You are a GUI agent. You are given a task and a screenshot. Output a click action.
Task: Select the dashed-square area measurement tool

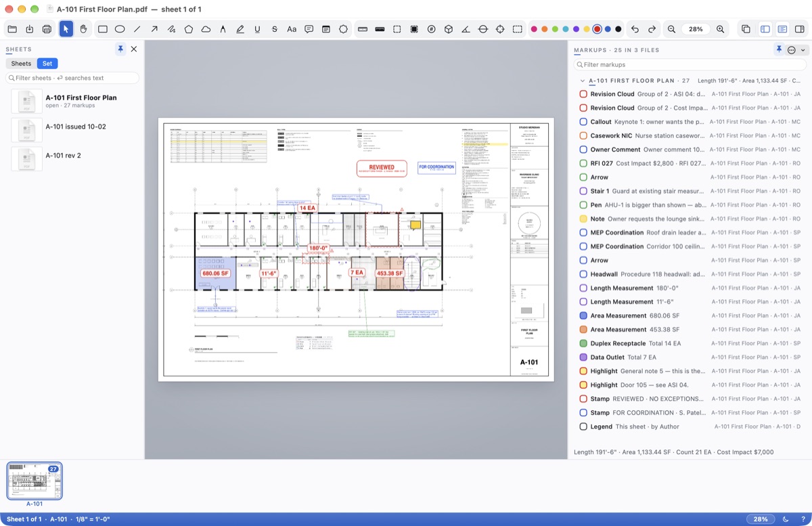pos(397,29)
